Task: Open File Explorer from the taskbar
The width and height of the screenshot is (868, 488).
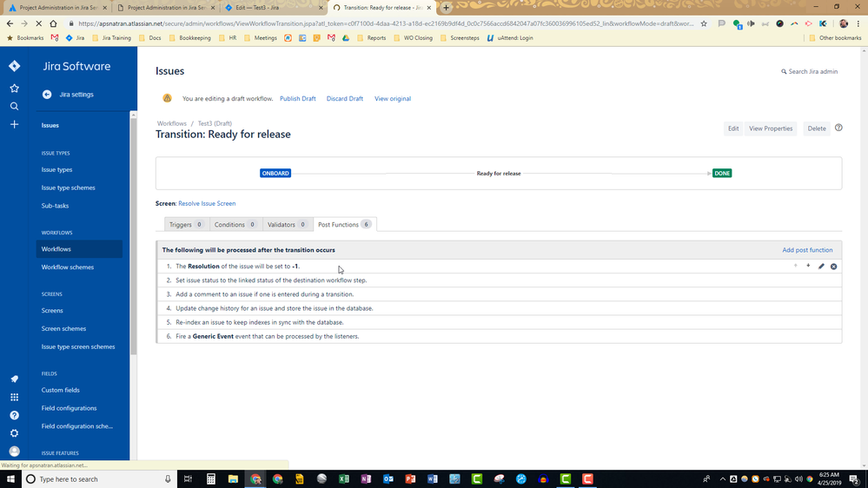Action: click(x=233, y=479)
